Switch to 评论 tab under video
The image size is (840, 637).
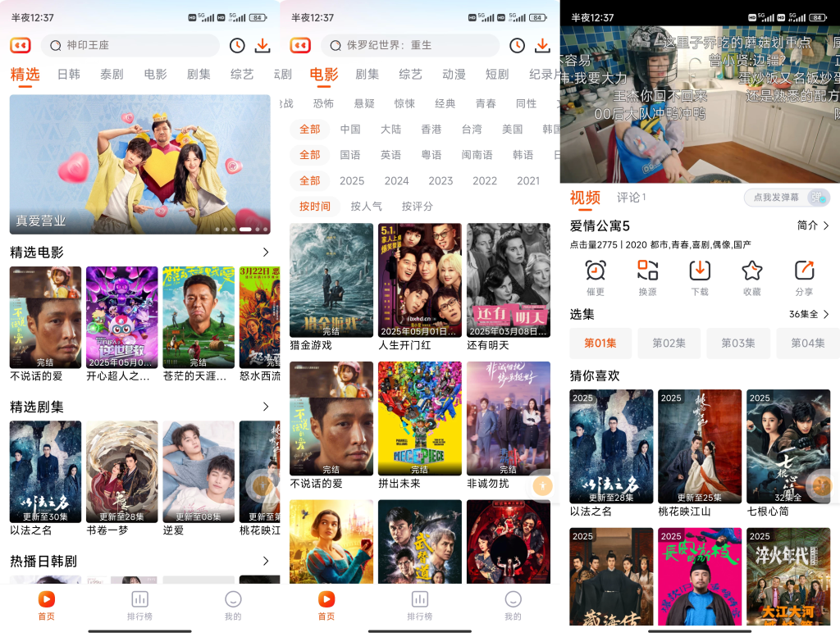631,198
